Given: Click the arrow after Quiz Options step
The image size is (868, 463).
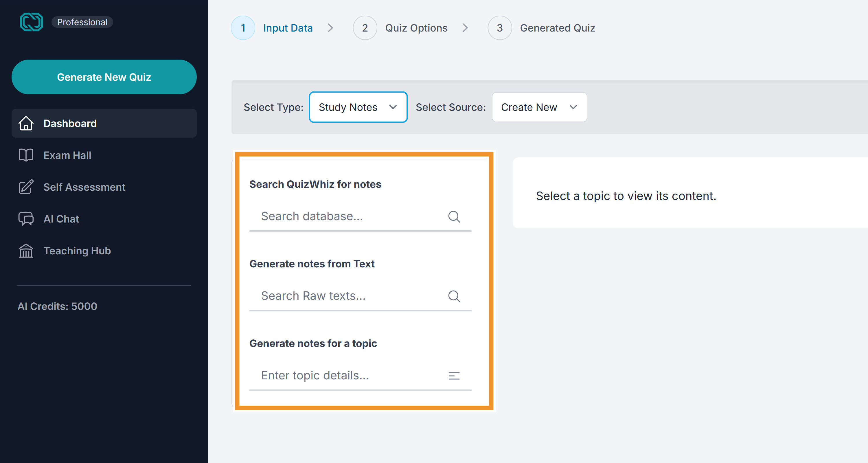Looking at the screenshot, I should point(465,28).
